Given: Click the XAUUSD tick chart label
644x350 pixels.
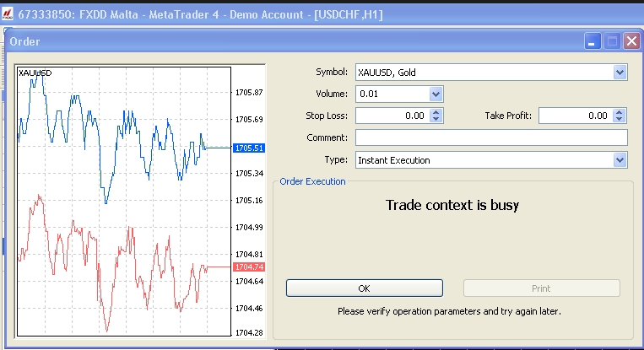Looking at the screenshot, I should [x=35, y=73].
